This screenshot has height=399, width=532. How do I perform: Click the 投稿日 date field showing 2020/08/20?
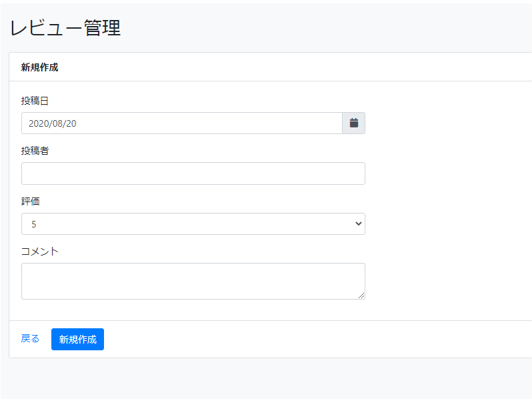pos(182,123)
